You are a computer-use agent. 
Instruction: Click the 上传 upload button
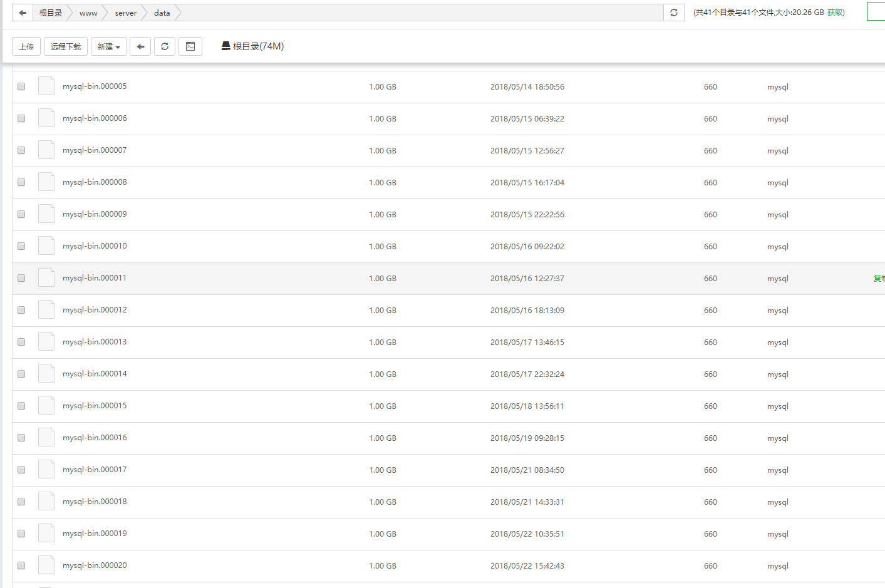click(26, 46)
